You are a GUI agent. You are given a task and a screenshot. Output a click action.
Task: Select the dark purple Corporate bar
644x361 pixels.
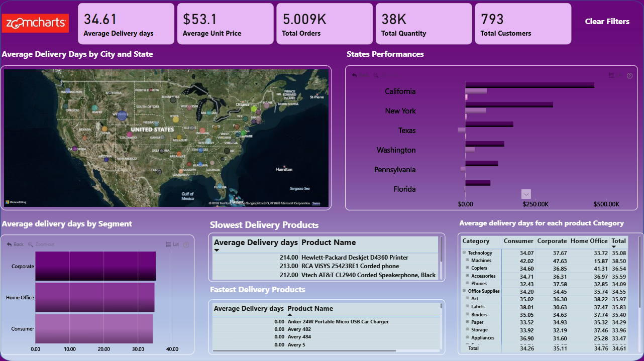pos(95,266)
